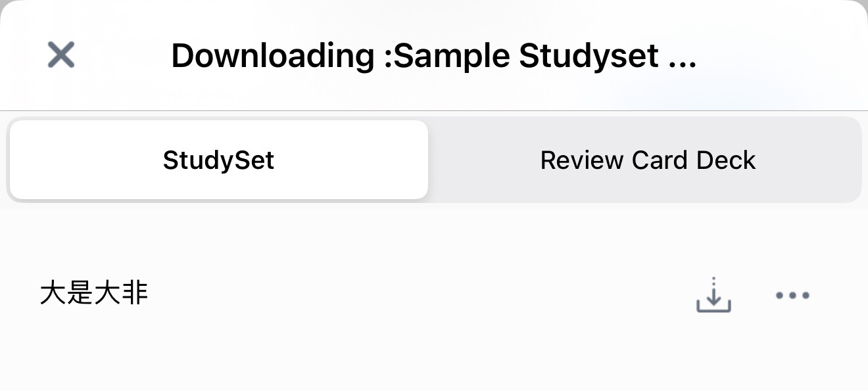Image resolution: width=868 pixels, height=391 pixels.
Task: Dismiss the sheet with the X icon
Action: pos(61,55)
